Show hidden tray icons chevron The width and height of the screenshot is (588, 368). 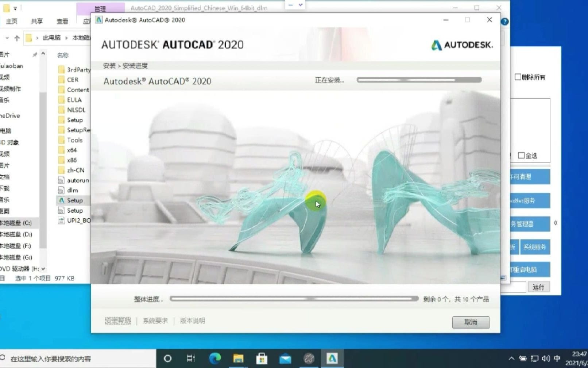pos(511,359)
